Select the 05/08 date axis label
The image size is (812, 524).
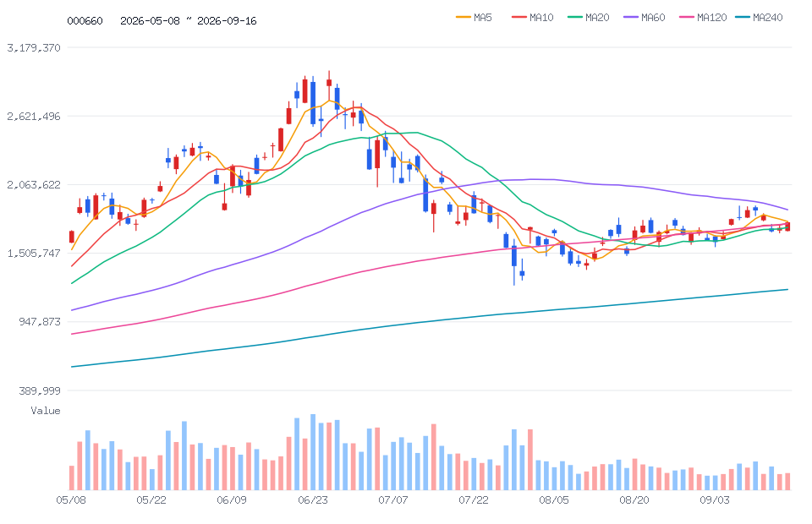coord(71,500)
